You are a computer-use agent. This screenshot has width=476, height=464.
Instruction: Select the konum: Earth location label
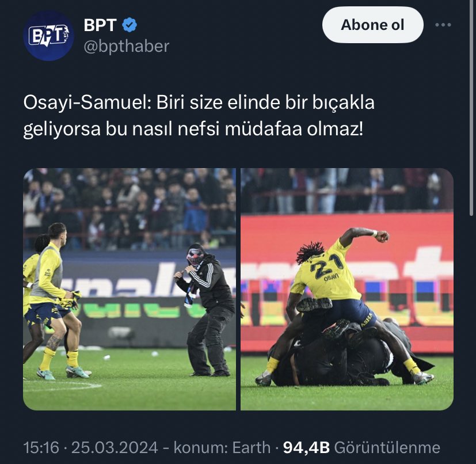[222, 448]
